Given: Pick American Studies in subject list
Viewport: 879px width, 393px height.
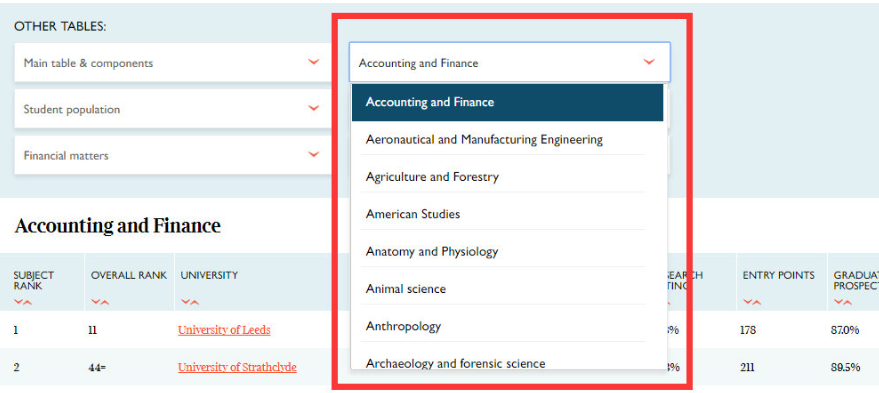Looking at the screenshot, I should pos(503,214).
